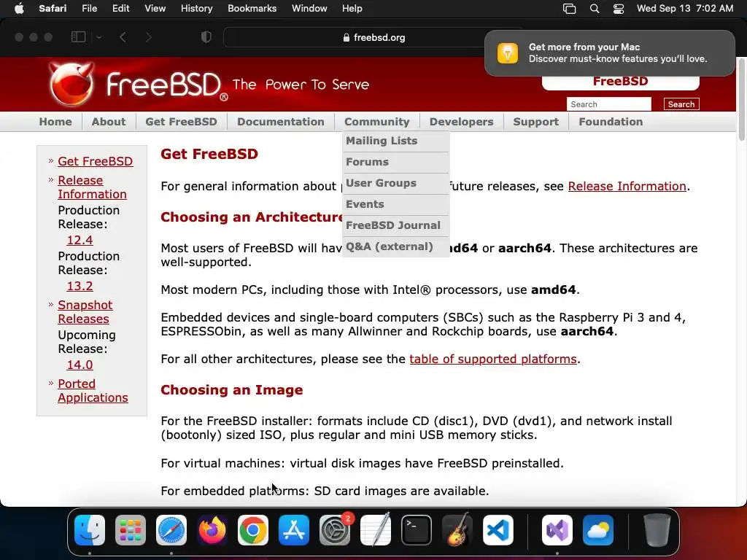The image size is (747, 560).
Task: Open the Snapshot Releases sidebar link
Action: [85, 312]
